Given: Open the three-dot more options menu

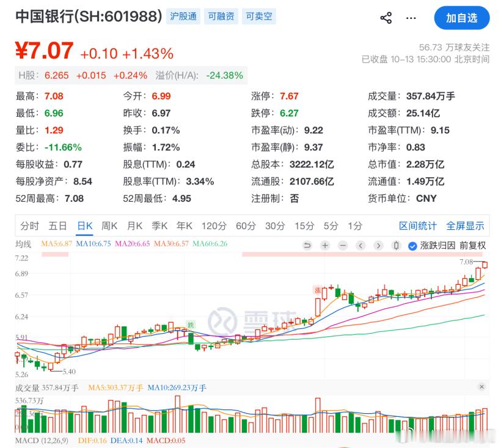Looking at the screenshot, I should click(411, 18).
